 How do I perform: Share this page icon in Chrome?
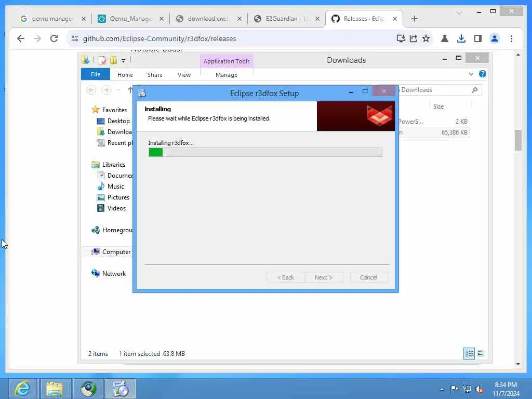point(413,38)
